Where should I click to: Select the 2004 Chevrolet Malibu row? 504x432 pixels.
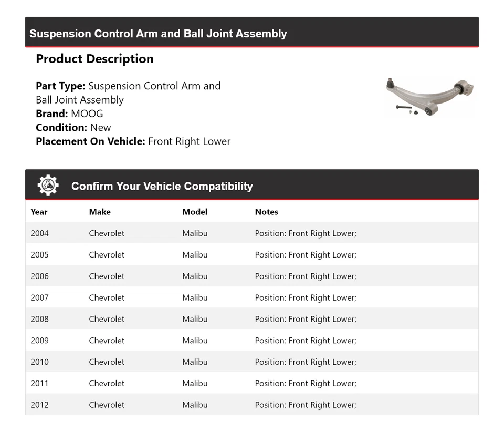[251, 233]
